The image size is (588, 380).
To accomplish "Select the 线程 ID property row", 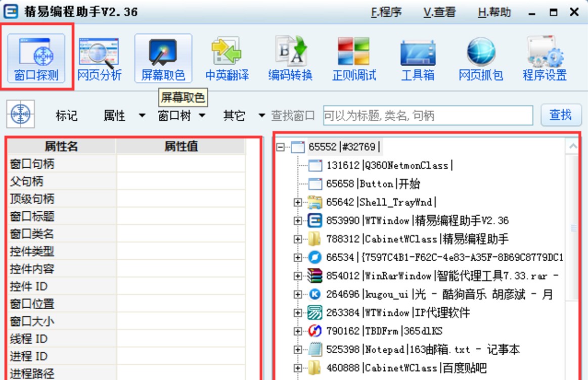I will [x=126, y=339].
